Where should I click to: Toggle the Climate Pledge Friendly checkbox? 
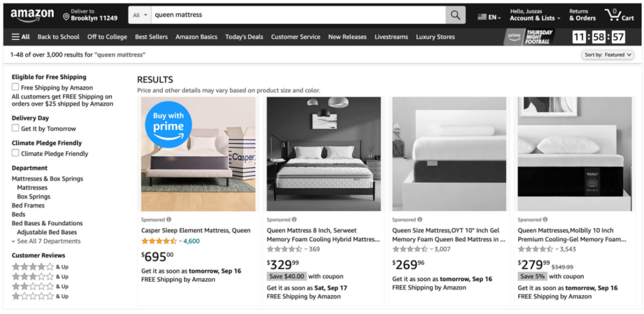coord(16,153)
